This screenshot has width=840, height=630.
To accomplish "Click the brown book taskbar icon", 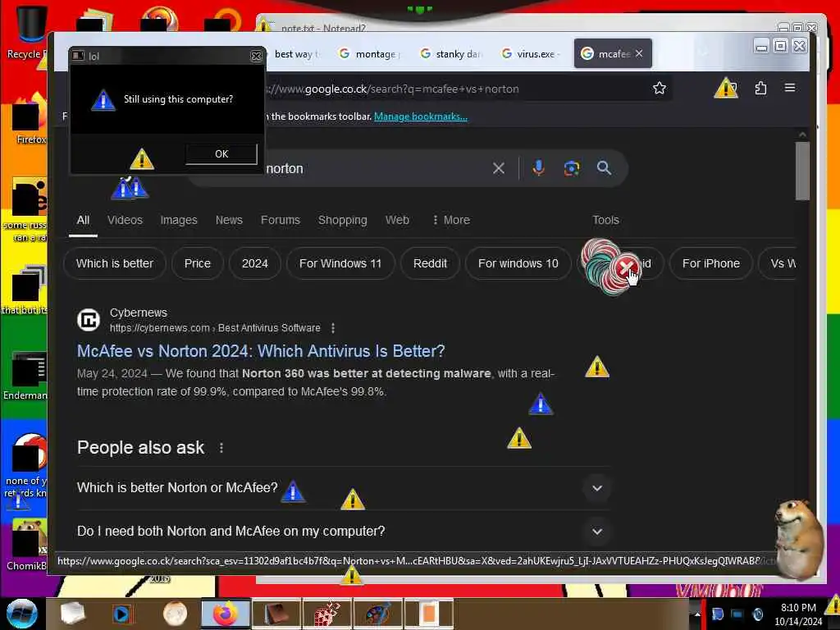I will click(277, 614).
